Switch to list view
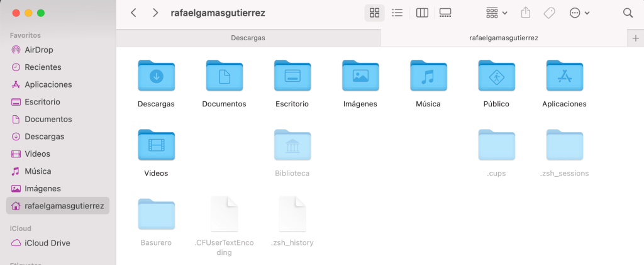The width and height of the screenshot is (644, 265). click(x=397, y=13)
